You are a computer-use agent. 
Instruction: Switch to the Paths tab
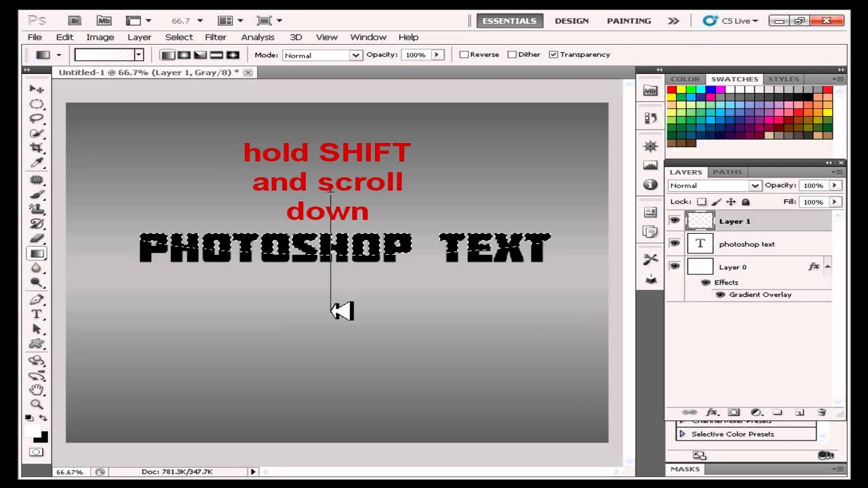pos(728,172)
